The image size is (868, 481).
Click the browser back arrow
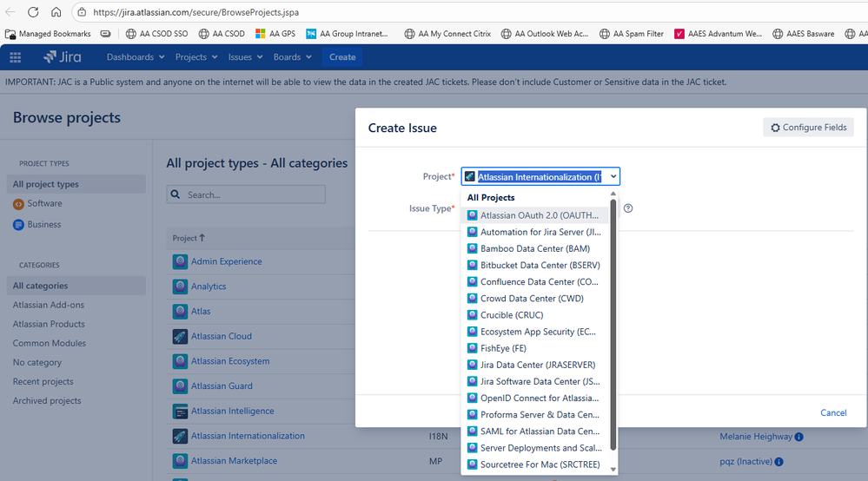point(10,11)
